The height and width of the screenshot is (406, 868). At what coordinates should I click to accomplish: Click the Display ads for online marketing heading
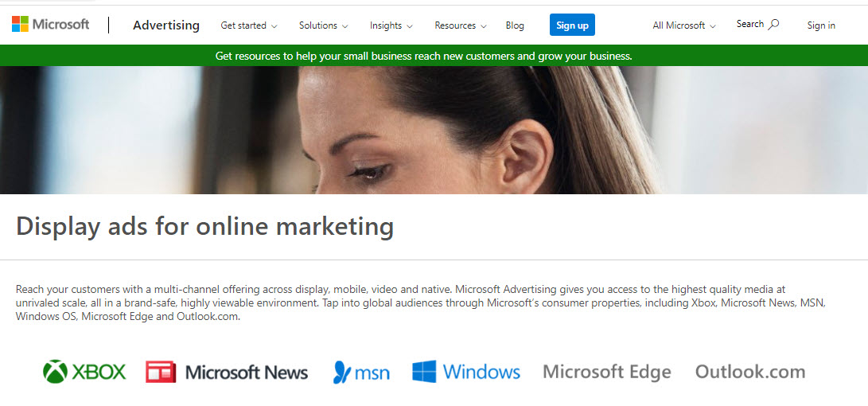(x=204, y=226)
